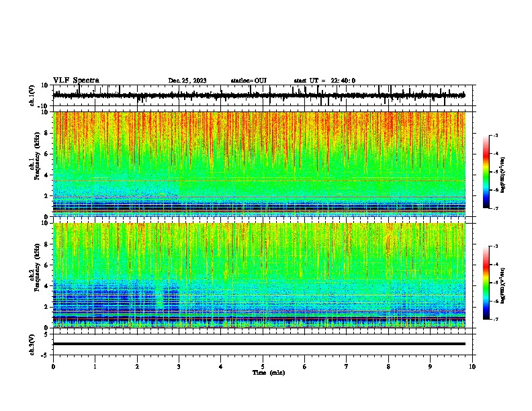Click time-axis tick label "1"
The width and height of the screenshot is (532, 411).
coord(95,367)
